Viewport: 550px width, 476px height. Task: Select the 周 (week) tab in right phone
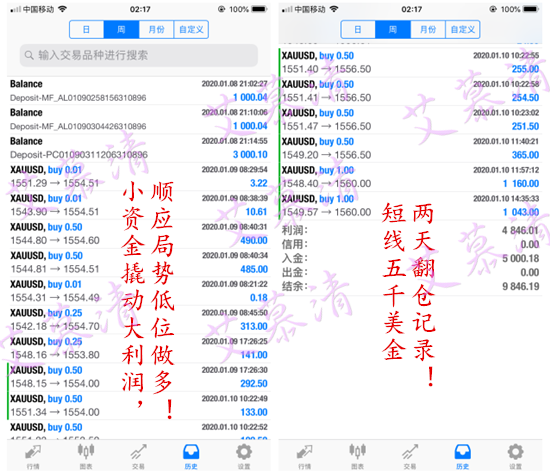click(393, 29)
